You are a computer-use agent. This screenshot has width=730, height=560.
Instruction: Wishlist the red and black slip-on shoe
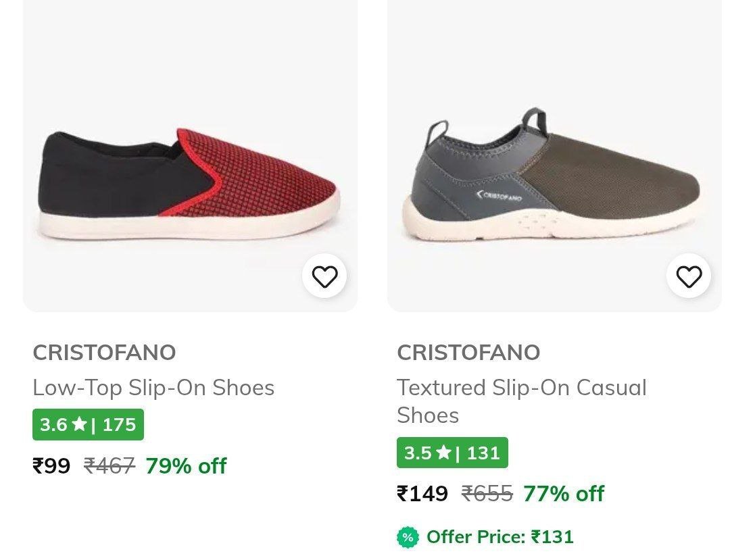(324, 276)
